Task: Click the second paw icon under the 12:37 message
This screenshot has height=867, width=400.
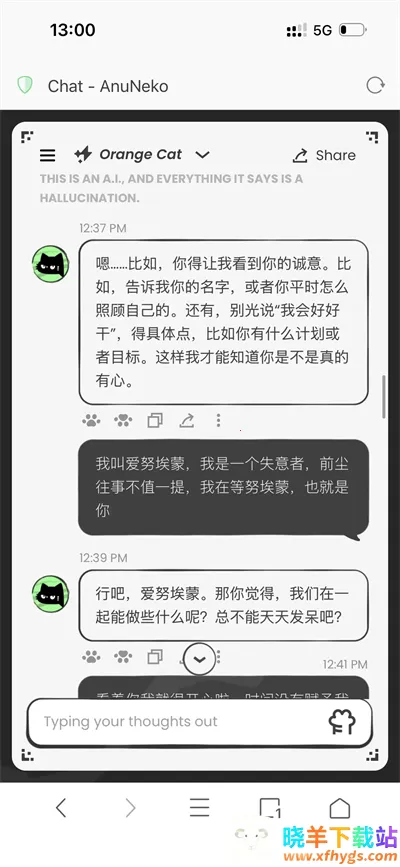Action: 123,421
